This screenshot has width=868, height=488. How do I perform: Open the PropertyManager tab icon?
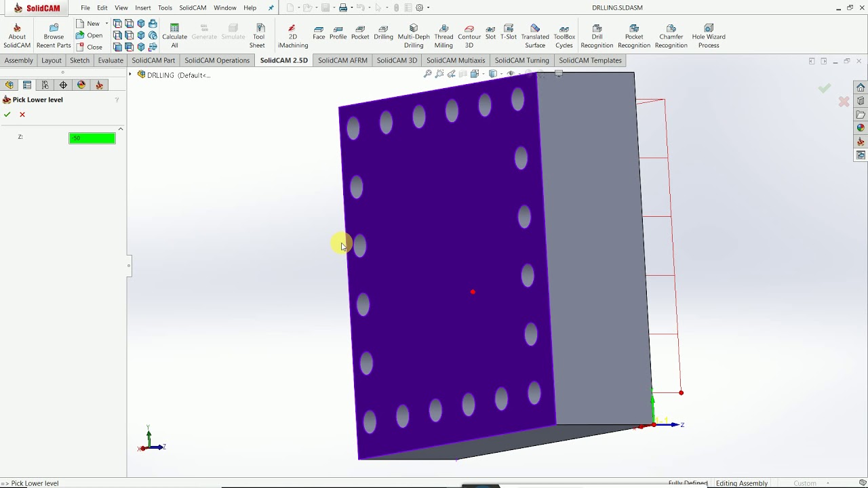(x=27, y=85)
